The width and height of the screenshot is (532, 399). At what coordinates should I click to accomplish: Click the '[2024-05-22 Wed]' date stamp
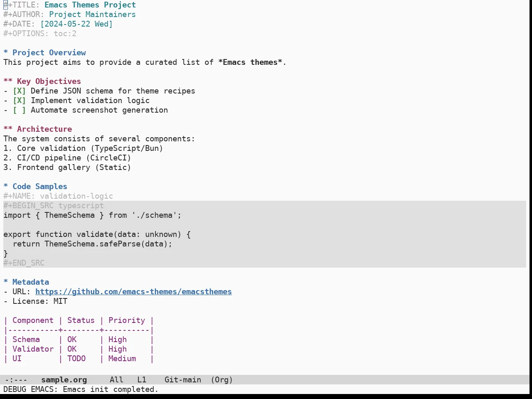click(x=76, y=24)
